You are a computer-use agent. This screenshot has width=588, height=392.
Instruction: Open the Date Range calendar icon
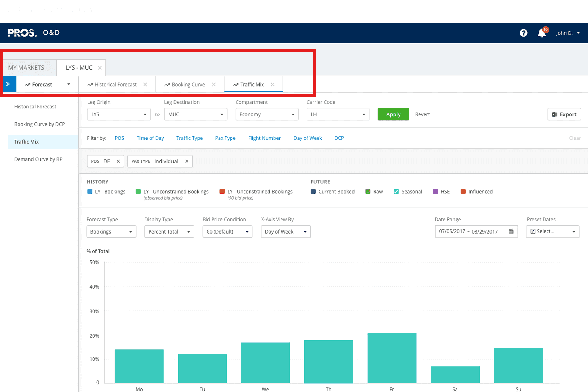pyautogui.click(x=511, y=231)
